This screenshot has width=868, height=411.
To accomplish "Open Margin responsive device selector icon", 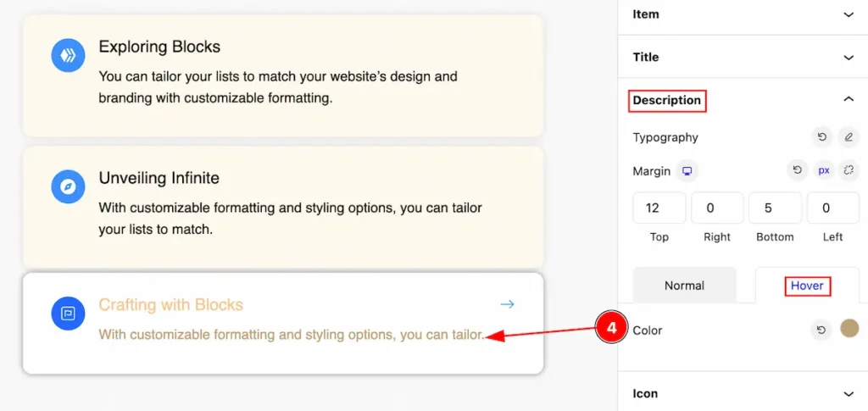I will [687, 171].
